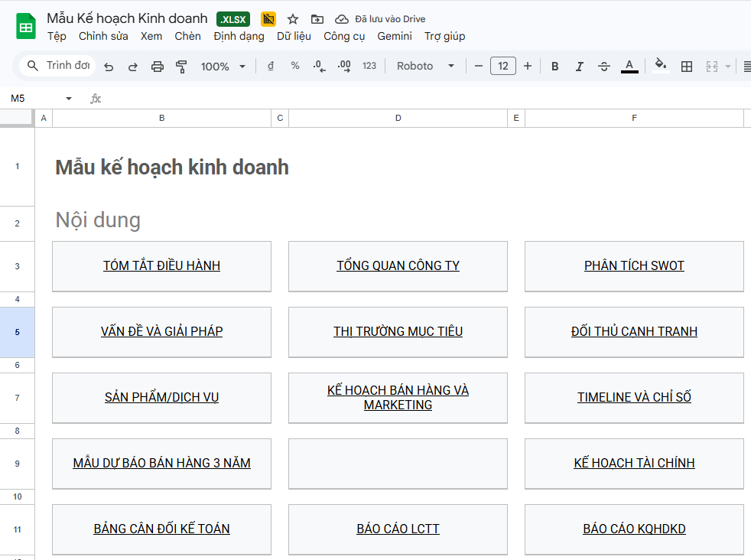Screen dimensions: 751x560
Task: Click the decrease decimal places icon
Action: coord(319,66)
